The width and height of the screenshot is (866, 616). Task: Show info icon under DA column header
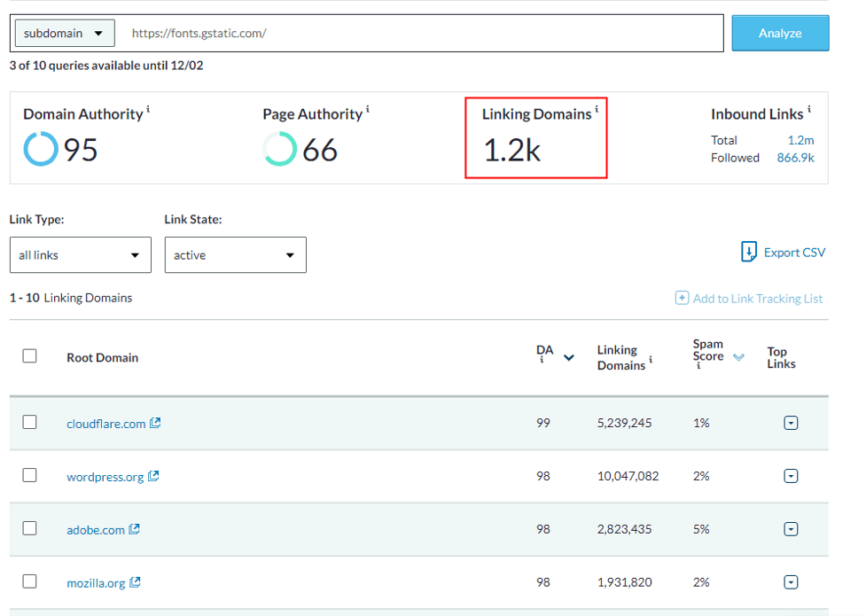coord(542,360)
